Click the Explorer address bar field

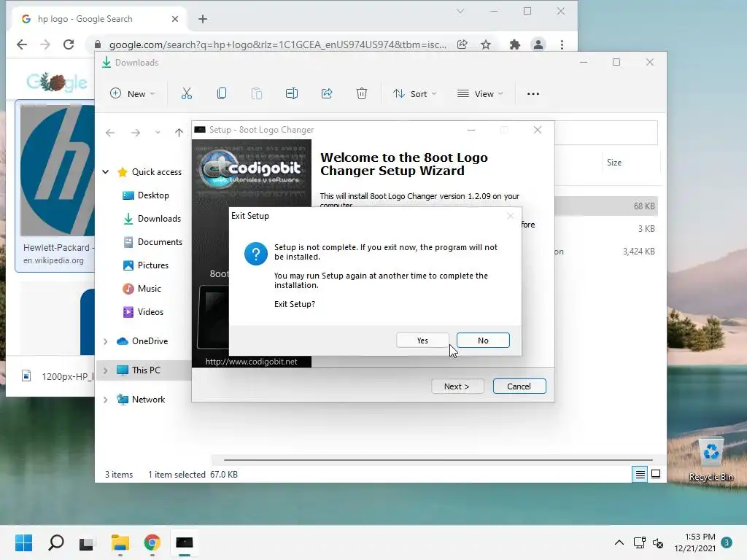tap(606, 133)
